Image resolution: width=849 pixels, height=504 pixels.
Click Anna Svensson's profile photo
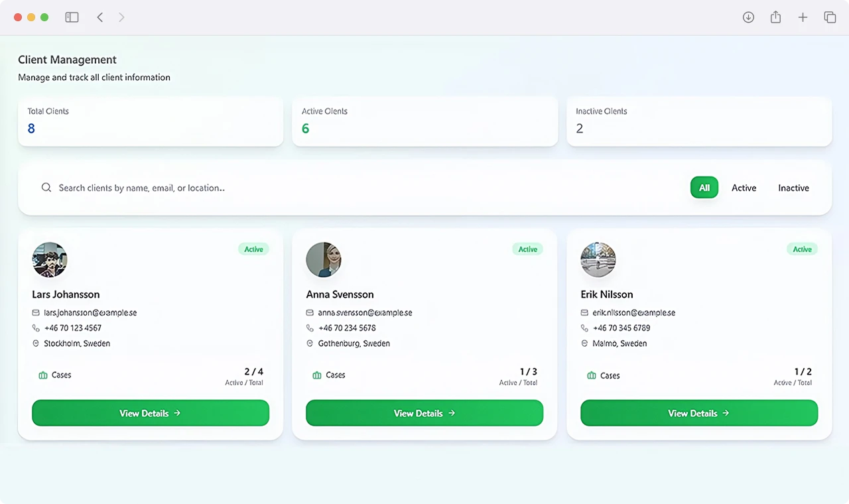click(324, 260)
